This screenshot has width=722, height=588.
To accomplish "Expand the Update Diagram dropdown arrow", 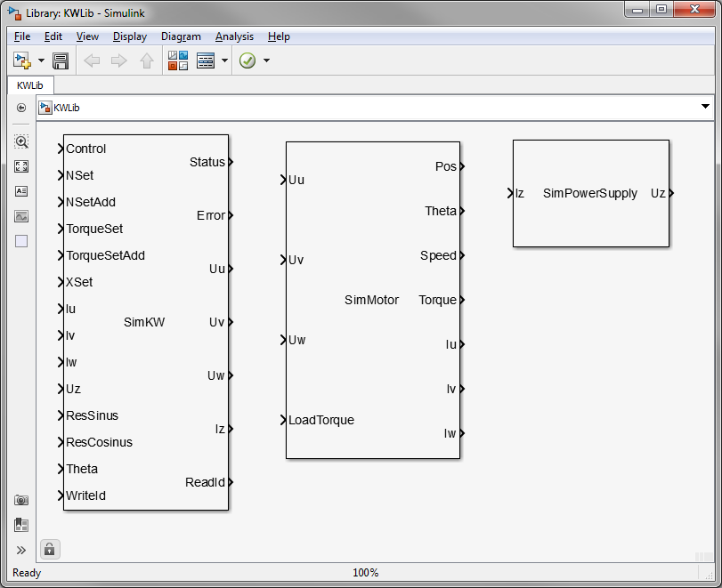I will point(266,60).
